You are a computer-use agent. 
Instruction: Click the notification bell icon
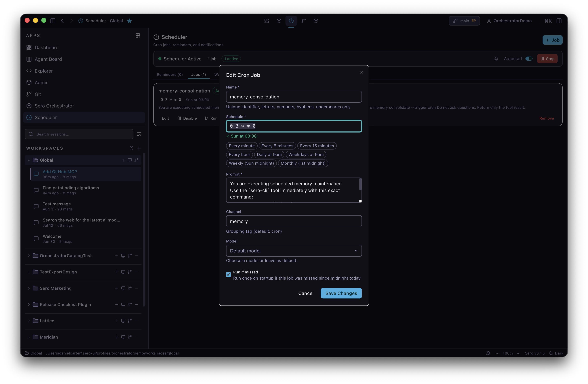496,59
